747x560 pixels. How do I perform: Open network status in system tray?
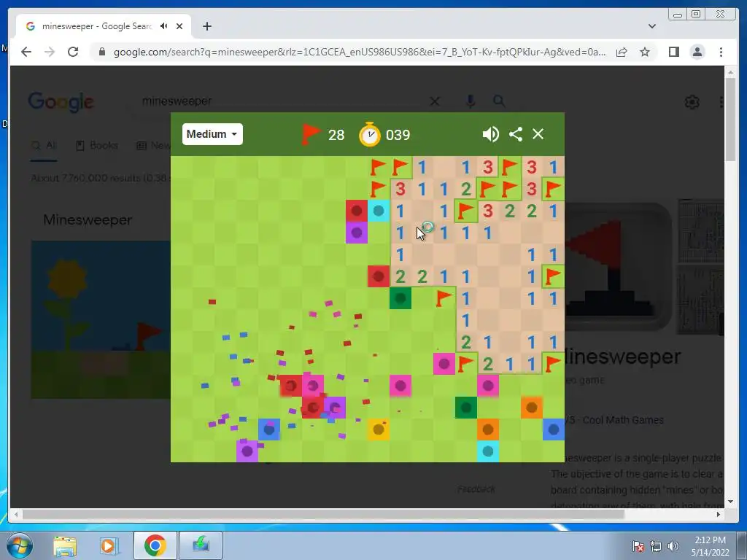656,546
